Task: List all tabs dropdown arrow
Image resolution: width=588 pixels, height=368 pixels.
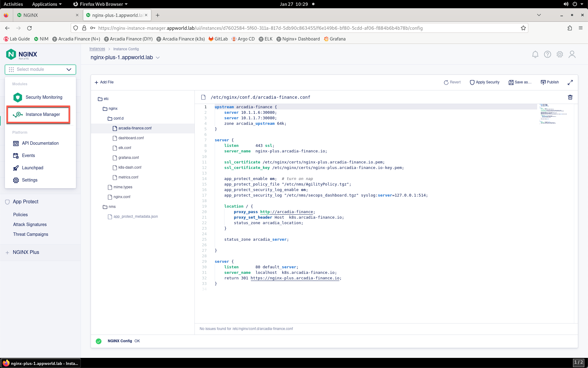Action: click(x=539, y=15)
